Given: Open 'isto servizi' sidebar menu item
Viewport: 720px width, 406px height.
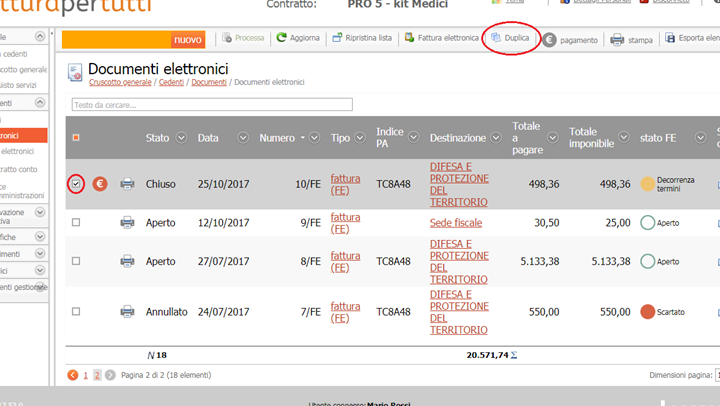Looking at the screenshot, I should pyautogui.click(x=18, y=85).
